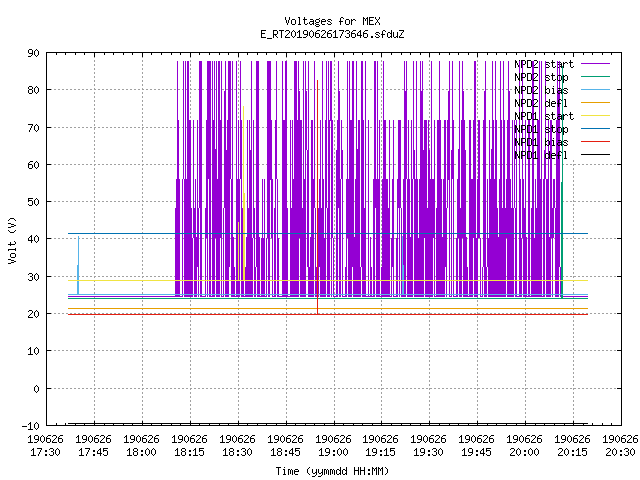The width and height of the screenshot is (640, 480).
Task: Click the y-axis tick label 40
Action: tap(33, 239)
